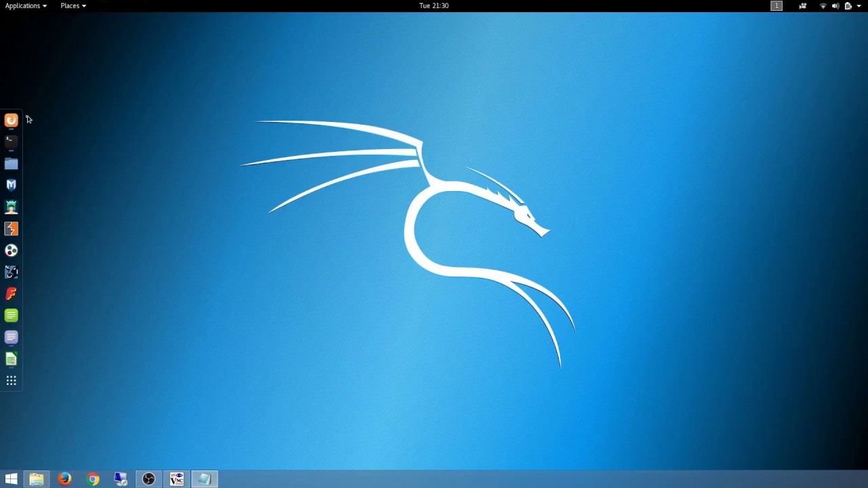Image resolution: width=868 pixels, height=488 pixels.
Task: Show all applications grid in the dock
Action: point(11,380)
